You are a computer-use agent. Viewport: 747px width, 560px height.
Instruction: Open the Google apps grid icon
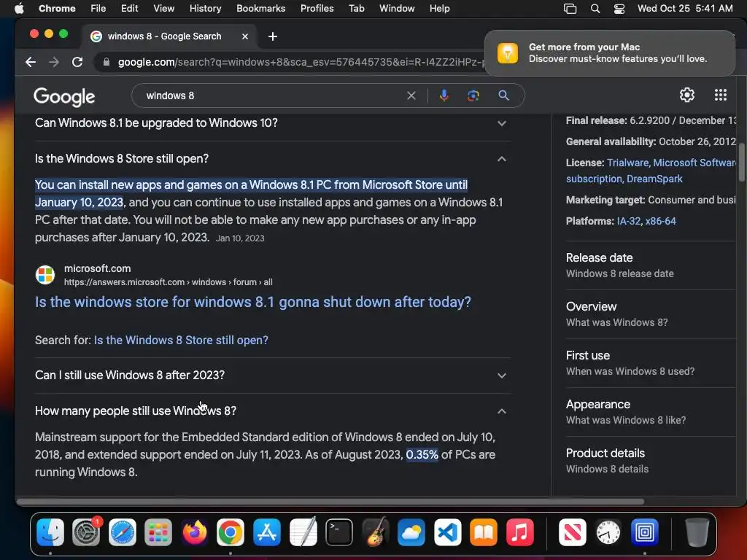click(x=720, y=95)
